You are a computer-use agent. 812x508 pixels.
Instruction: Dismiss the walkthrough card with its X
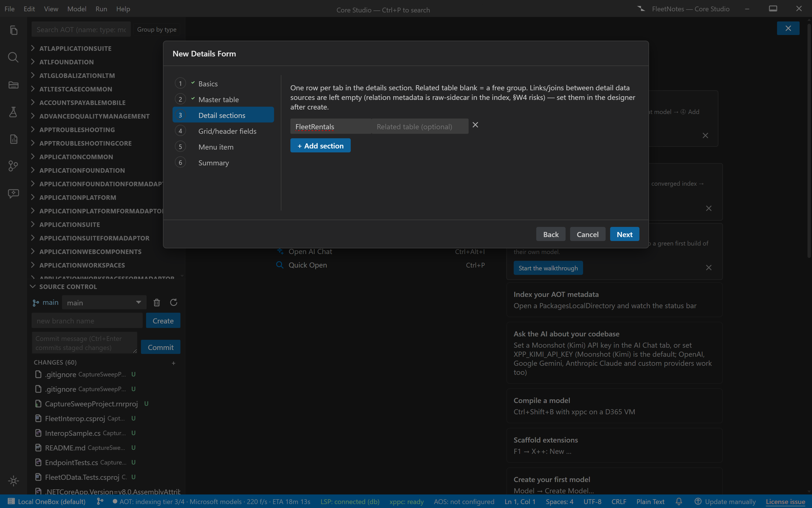pos(709,268)
